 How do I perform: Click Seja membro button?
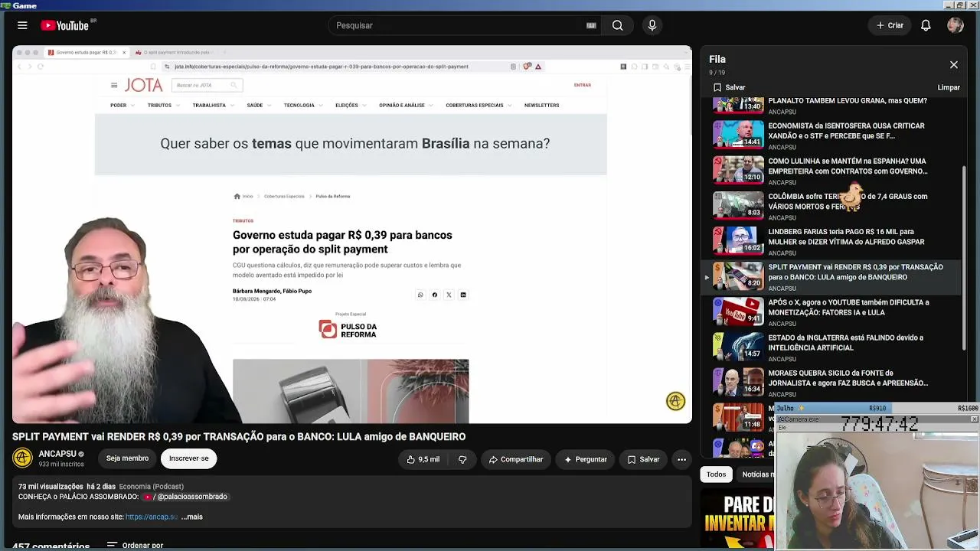127,458
